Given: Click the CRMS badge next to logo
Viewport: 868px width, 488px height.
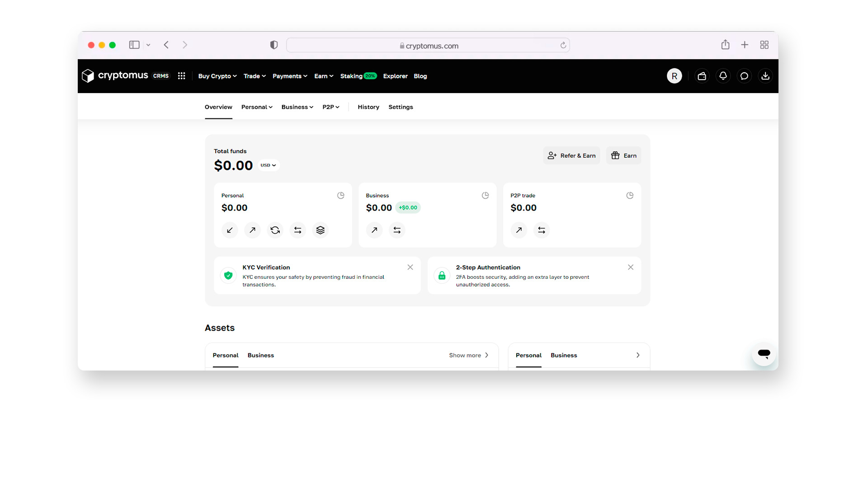Looking at the screenshot, I should coord(161,76).
